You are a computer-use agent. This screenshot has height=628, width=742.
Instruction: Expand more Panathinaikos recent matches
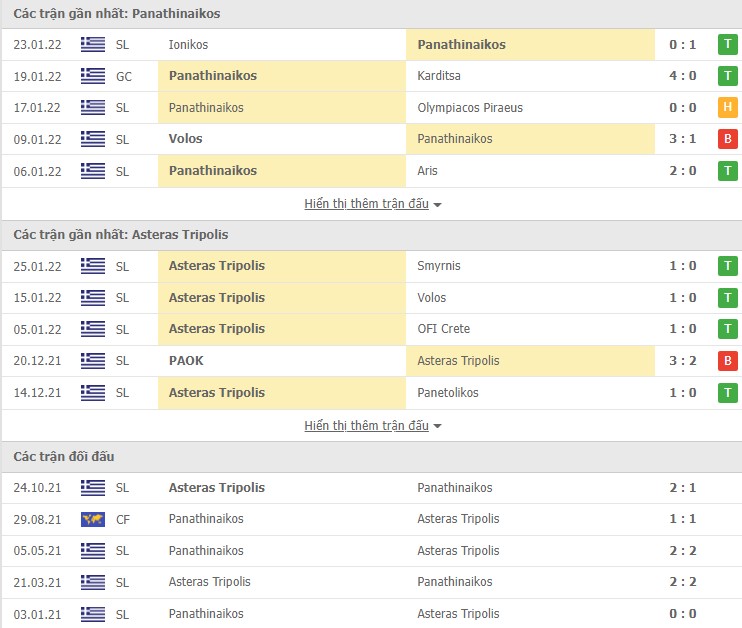(x=372, y=204)
